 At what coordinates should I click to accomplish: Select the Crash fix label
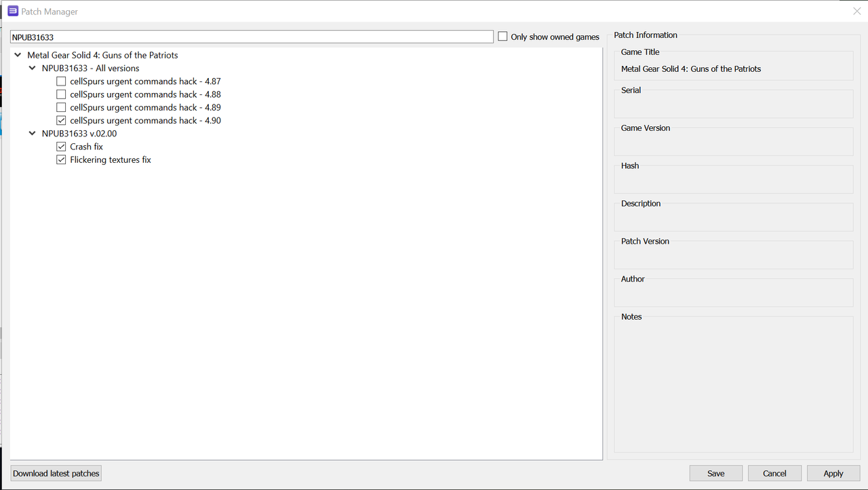click(x=87, y=147)
